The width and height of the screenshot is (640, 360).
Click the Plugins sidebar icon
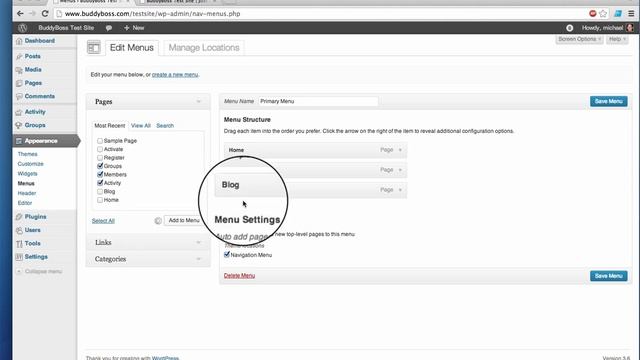pos(19,217)
